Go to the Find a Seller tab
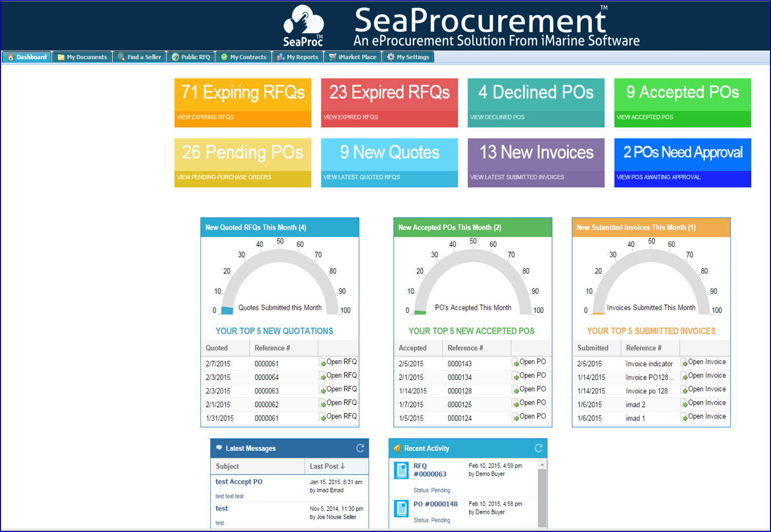The image size is (771, 532). click(x=139, y=57)
